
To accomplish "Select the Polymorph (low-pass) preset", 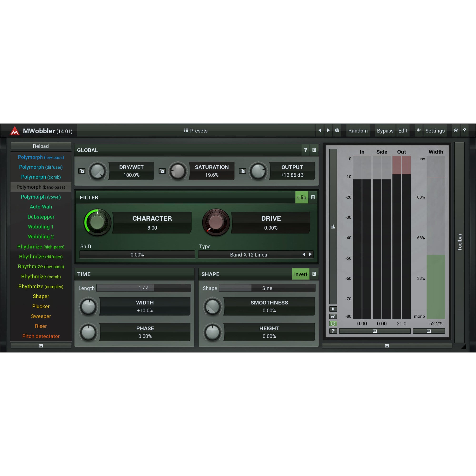I will [41, 157].
